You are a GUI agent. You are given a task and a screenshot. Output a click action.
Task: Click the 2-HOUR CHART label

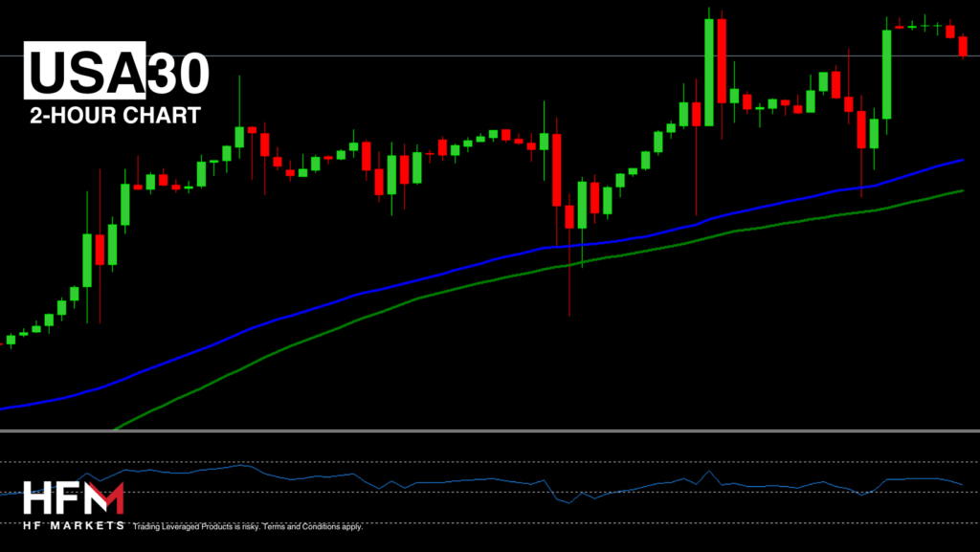click(115, 115)
